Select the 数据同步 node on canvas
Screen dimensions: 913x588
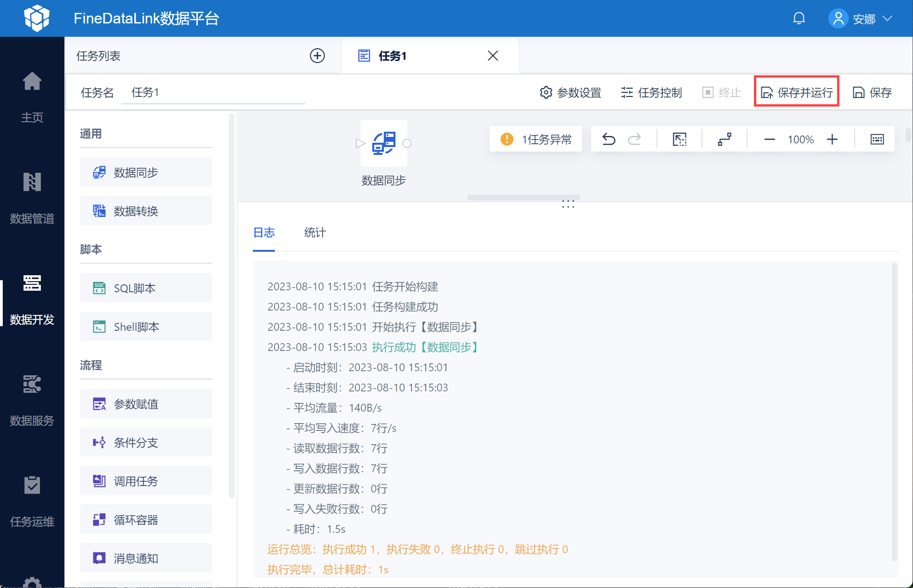coord(384,143)
